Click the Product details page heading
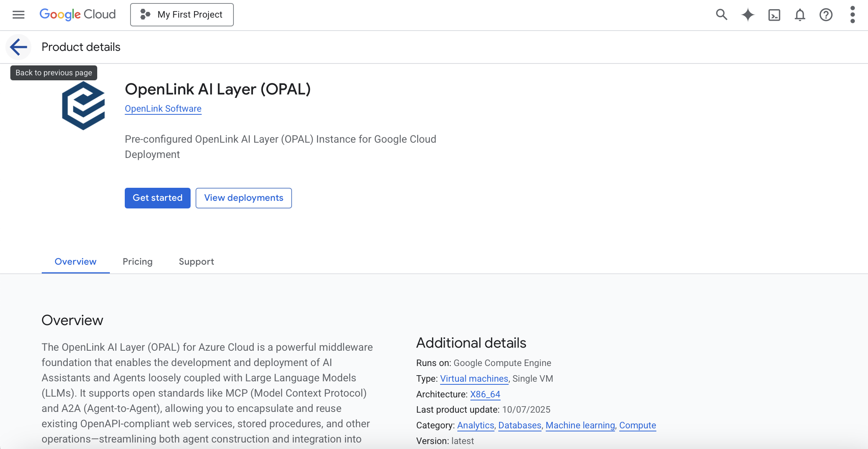The width and height of the screenshot is (868, 449). [81, 47]
